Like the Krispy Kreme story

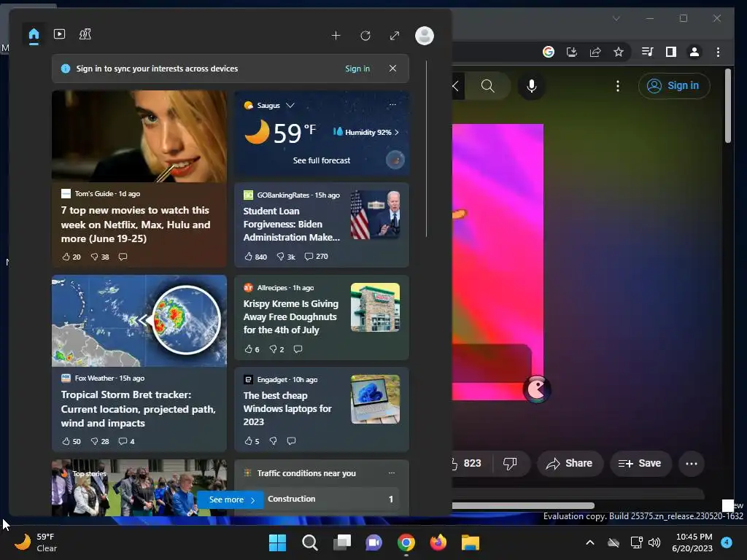(x=252, y=349)
